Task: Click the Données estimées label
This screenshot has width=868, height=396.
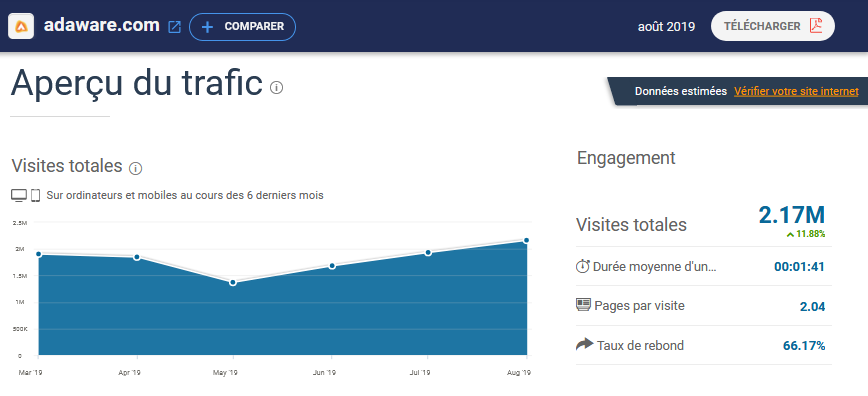Action: coord(681,91)
